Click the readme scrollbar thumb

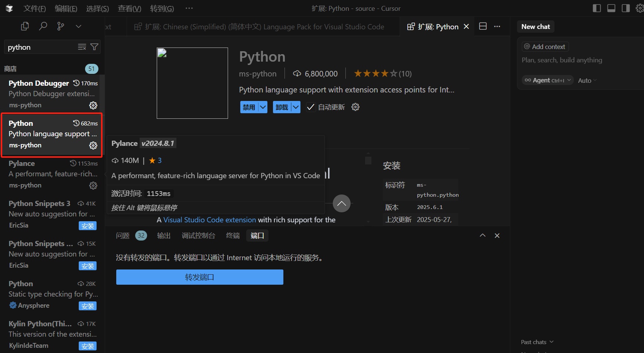[x=368, y=160]
